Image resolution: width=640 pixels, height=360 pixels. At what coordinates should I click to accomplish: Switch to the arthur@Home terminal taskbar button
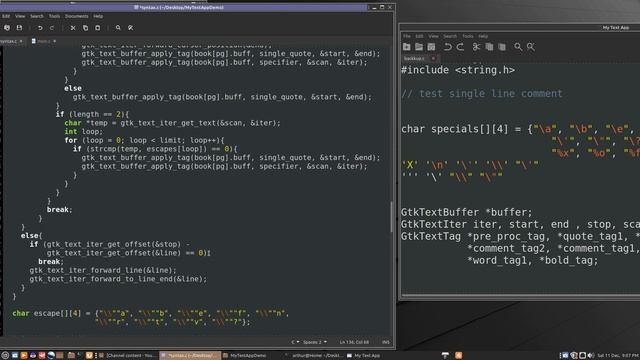pyautogui.click(x=314, y=356)
